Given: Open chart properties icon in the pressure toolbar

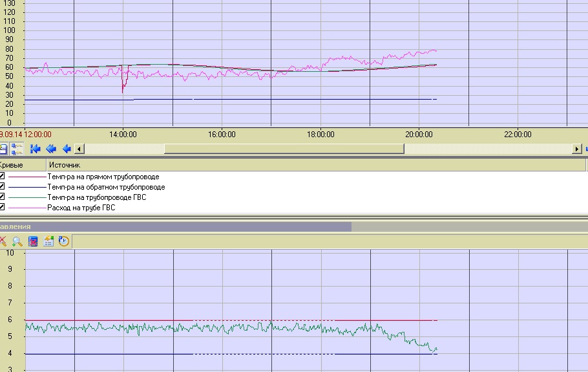Looking at the screenshot, I should click(48, 241).
